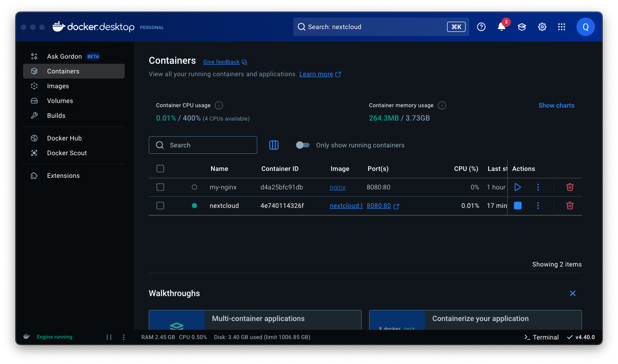
Task: Click the Give feedback icon
Action: click(x=244, y=62)
